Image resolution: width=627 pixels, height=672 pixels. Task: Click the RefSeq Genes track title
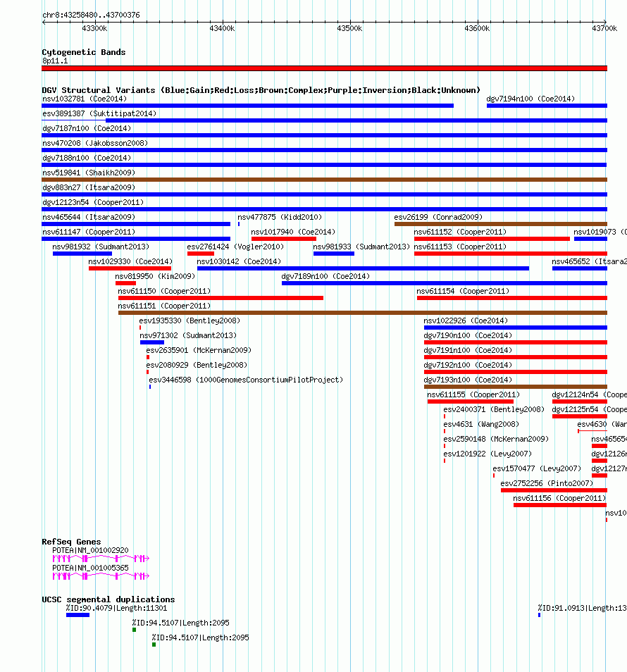(71, 542)
